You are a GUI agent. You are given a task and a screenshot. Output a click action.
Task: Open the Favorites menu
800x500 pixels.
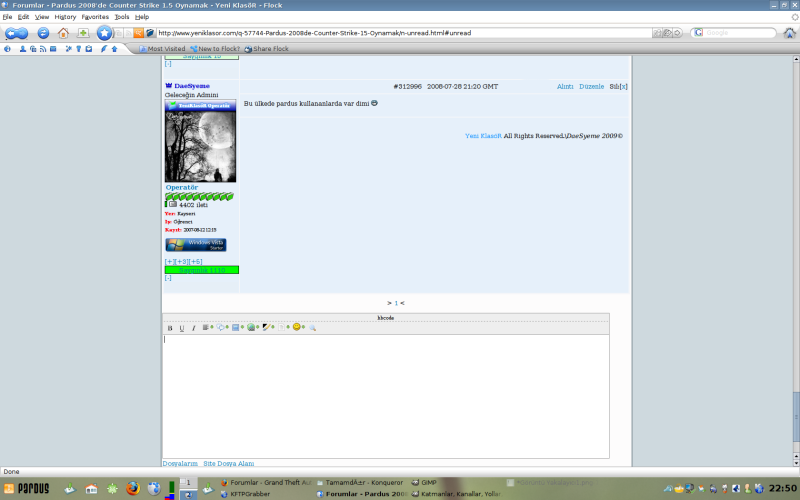[95, 17]
